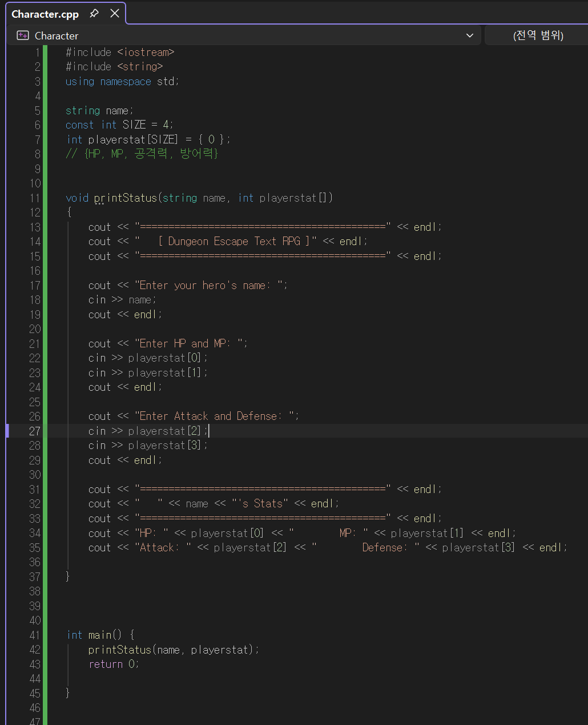Click the "Attack: " string on line 35
This screenshot has height=725, width=588.
[163, 547]
